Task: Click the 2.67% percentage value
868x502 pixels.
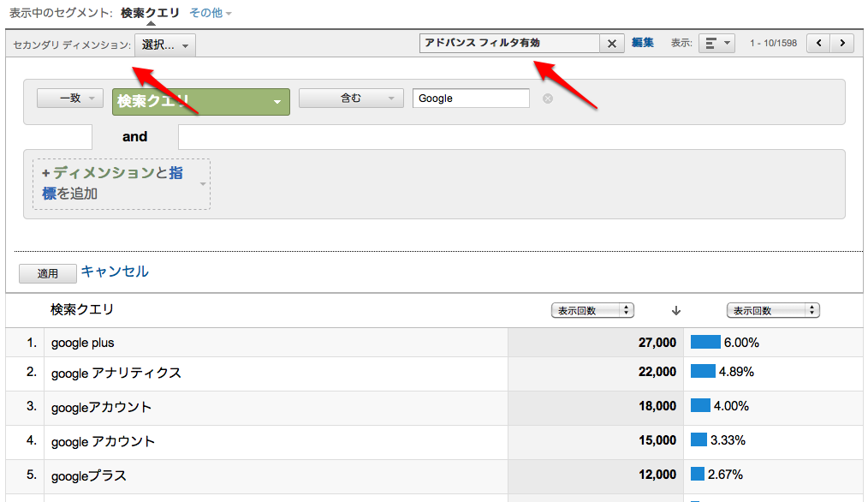Action: [725, 475]
